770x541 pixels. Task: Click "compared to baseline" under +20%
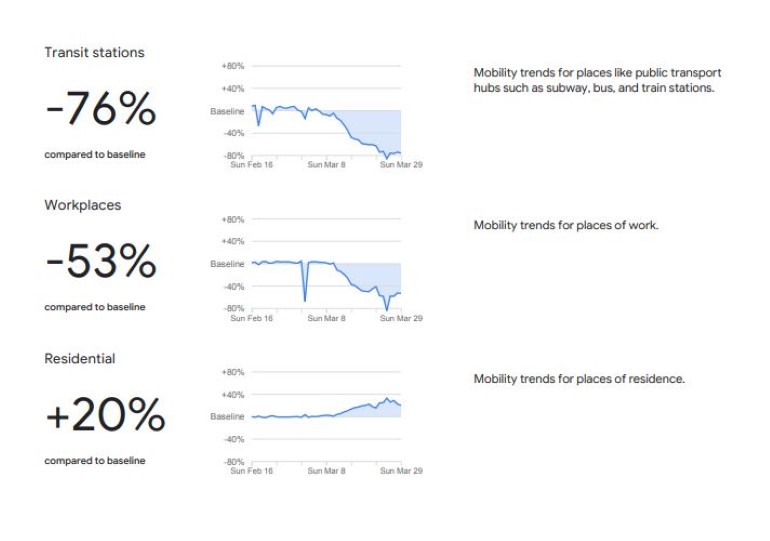pos(94,461)
